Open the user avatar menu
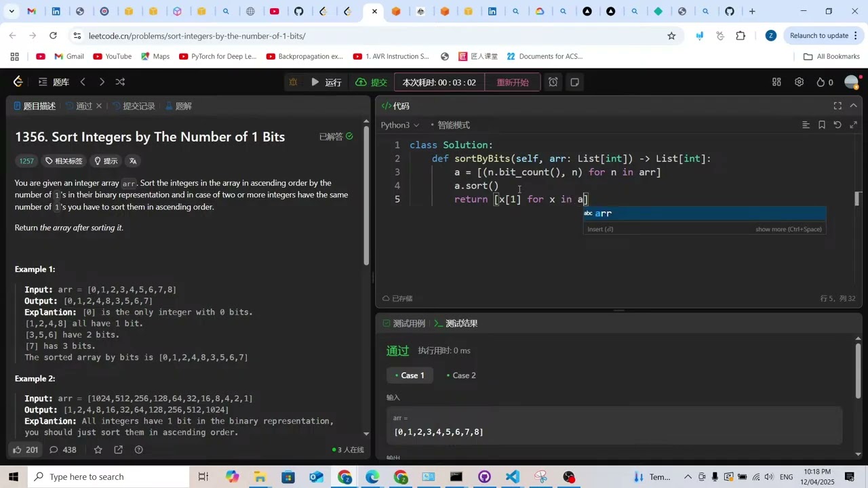 tap(852, 82)
